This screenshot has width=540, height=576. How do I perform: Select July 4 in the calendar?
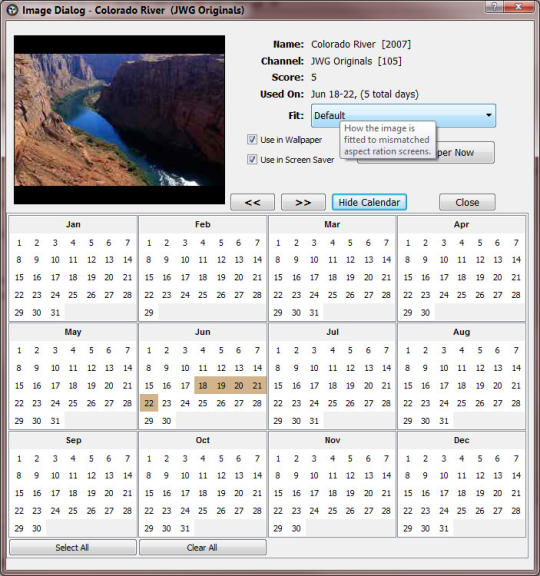point(332,350)
